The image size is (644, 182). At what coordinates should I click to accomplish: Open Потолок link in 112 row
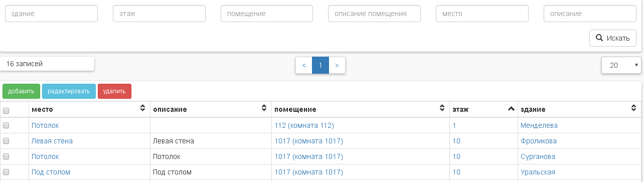45,125
